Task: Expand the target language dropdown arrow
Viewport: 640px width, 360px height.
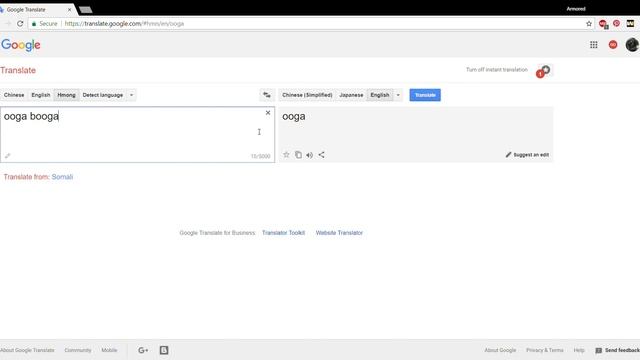Action: pyautogui.click(x=398, y=95)
